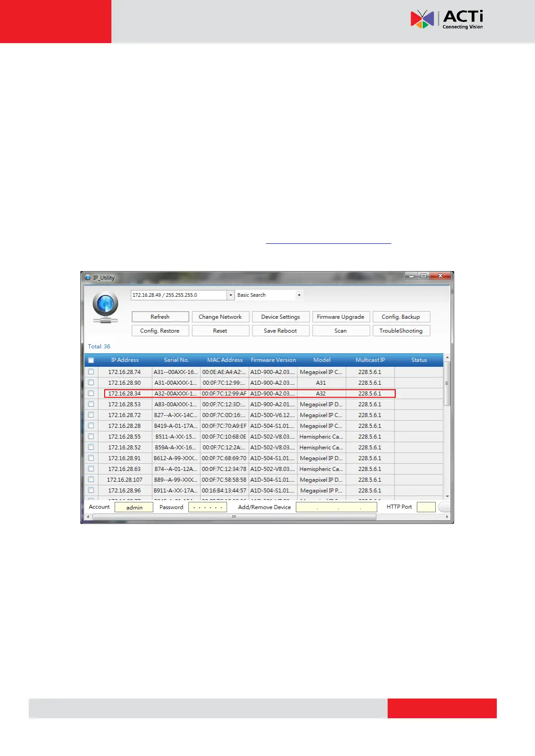This screenshot has width=535, height=756.
Task: Select MAC cell 00:0F:7C:12:99:AF
Action: pos(224,394)
